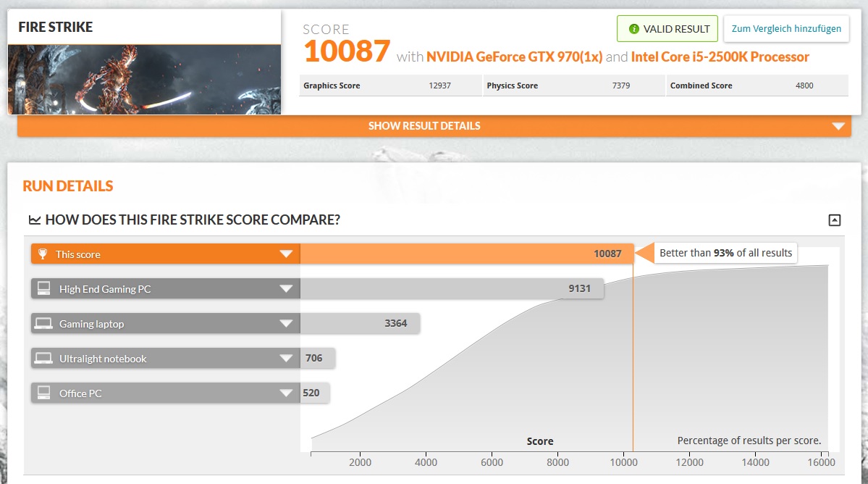Click the white arrow on the result details bar
868x484 pixels.
click(x=838, y=126)
